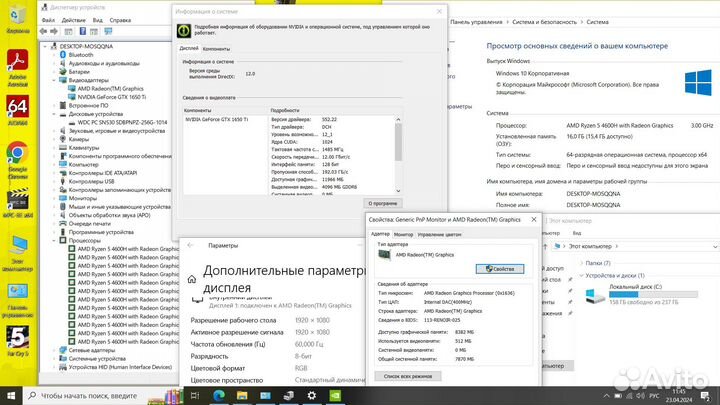Select Контроллеры USB in Device Manager
Image resolution: width=720 pixels, height=405 pixels.
(91, 181)
